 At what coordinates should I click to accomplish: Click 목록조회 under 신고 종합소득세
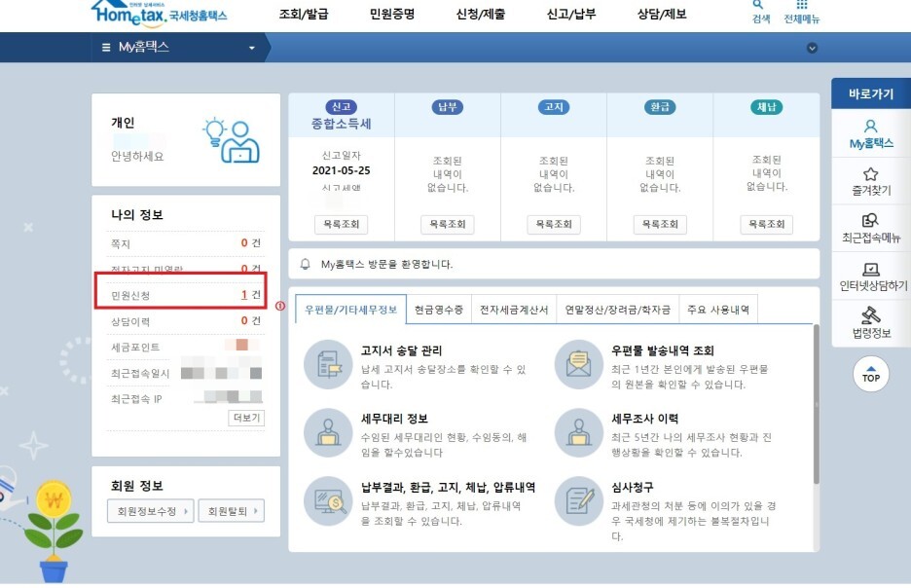[x=341, y=224]
